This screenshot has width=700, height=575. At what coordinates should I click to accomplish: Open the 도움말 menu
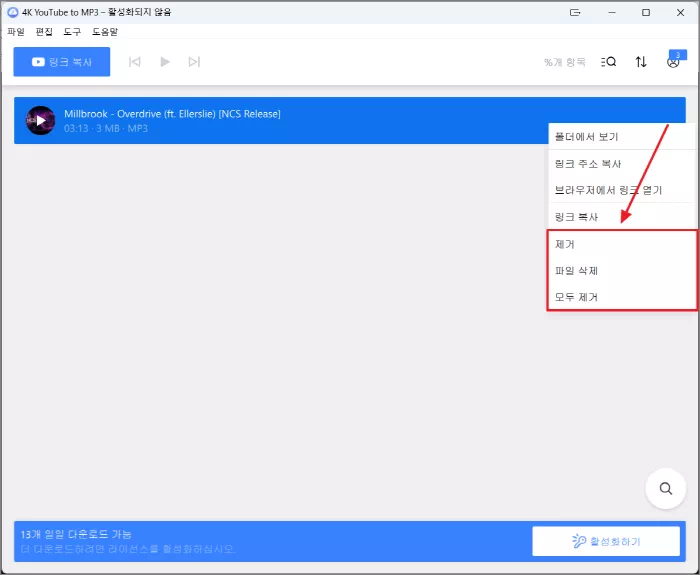[x=105, y=32]
